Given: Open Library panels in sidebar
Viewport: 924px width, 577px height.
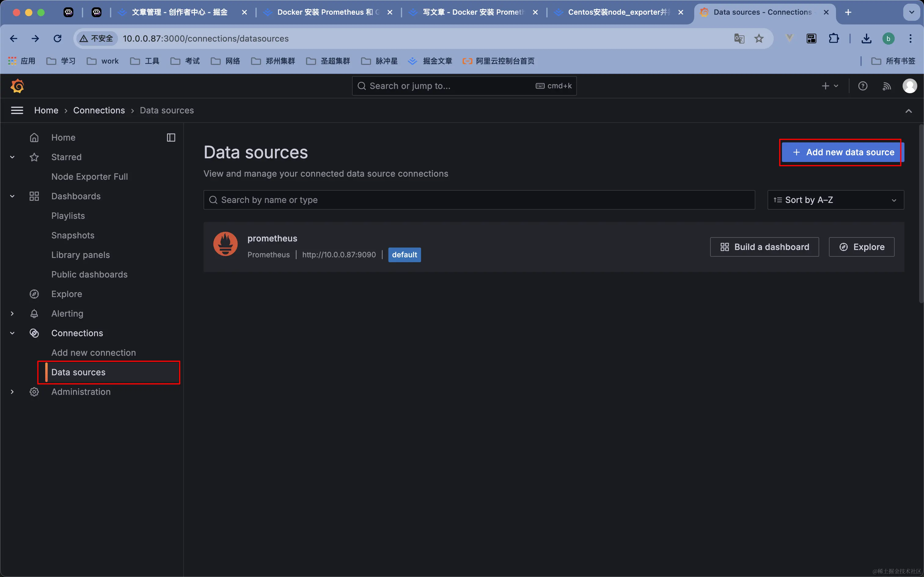Looking at the screenshot, I should tap(80, 255).
